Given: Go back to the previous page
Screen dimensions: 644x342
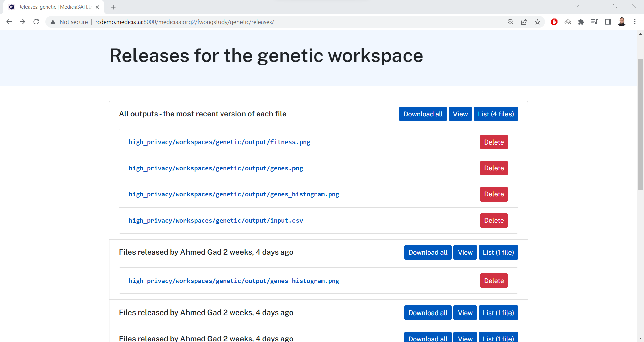Looking at the screenshot, I should [9, 22].
